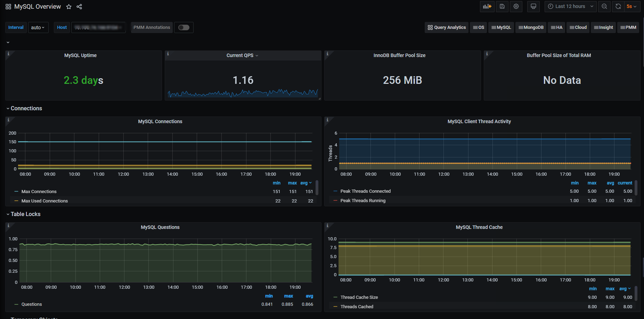
Task: Cycle view mode with the monitor icon
Action: coord(533,7)
